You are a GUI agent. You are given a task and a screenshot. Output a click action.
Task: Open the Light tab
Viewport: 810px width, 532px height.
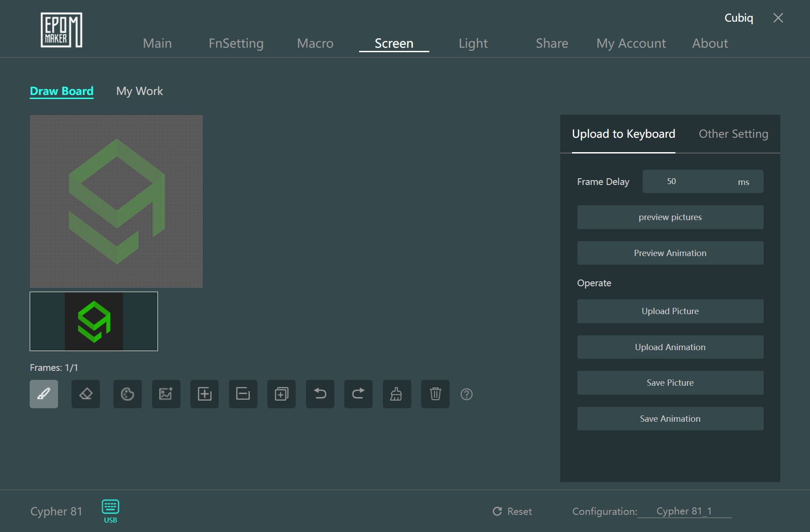click(x=473, y=43)
